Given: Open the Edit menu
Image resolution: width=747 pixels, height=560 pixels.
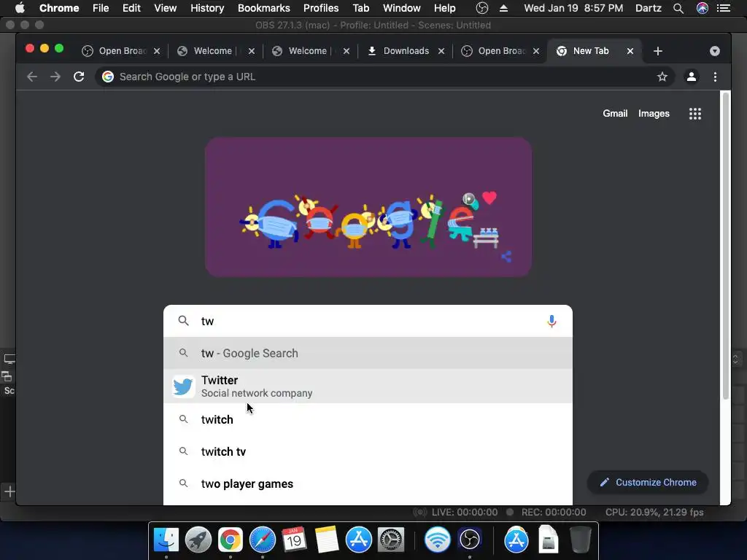Looking at the screenshot, I should [x=131, y=8].
